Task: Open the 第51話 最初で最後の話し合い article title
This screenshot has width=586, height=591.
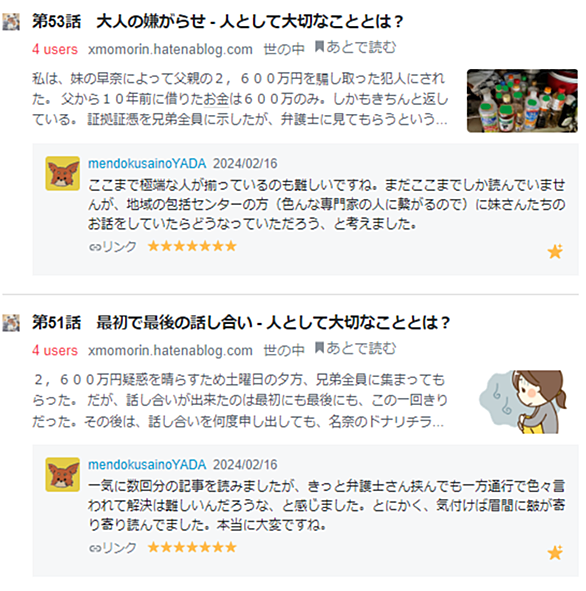Action: coord(241,322)
